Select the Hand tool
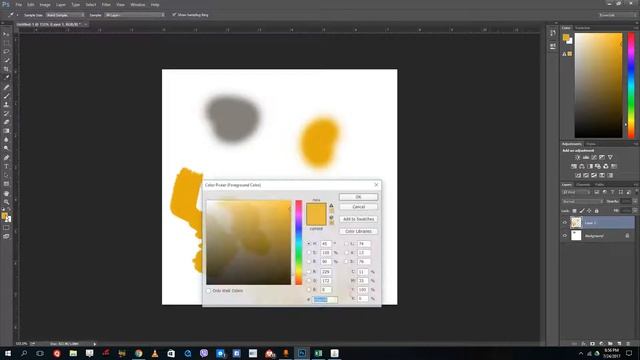The image size is (640, 360). pyautogui.click(x=6, y=193)
